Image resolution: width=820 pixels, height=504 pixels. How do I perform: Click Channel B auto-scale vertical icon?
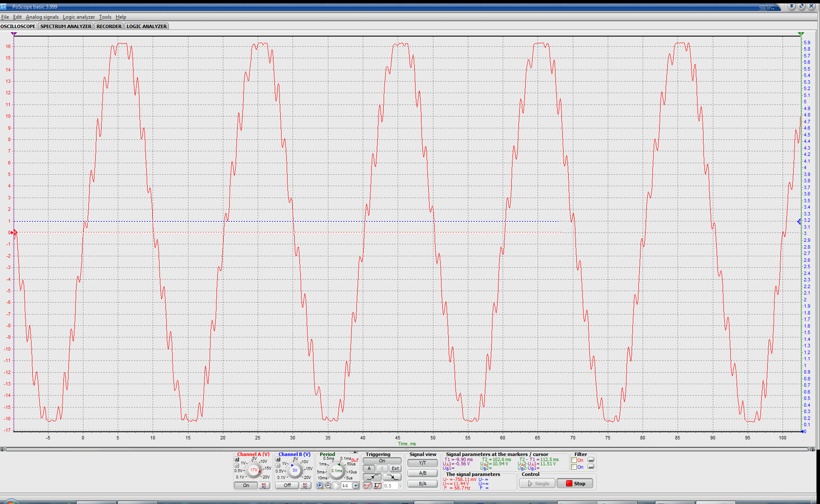pyautogui.click(x=278, y=459)
